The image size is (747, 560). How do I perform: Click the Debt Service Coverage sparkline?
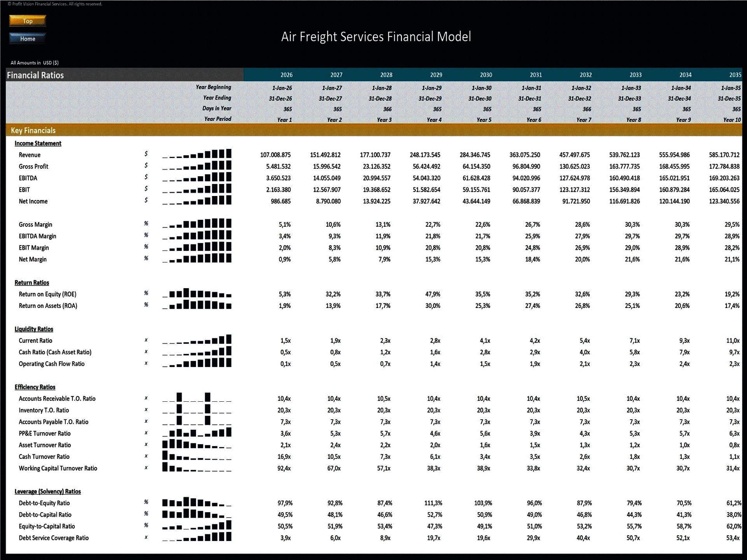[196, 538]
